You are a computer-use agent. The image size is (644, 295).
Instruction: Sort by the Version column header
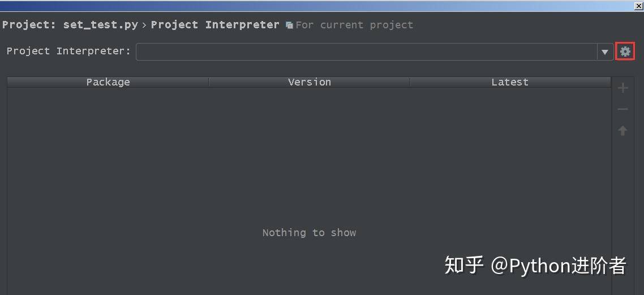(309, 82)
